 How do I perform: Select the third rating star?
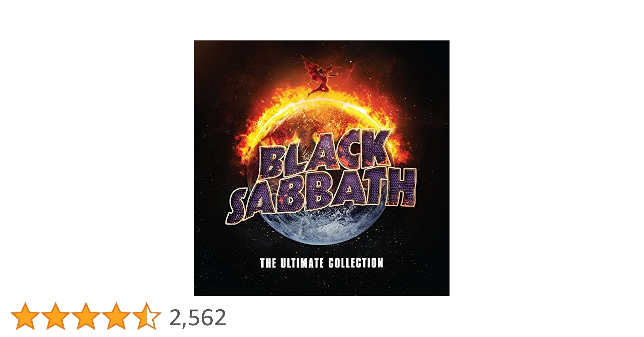pos(86,316)
